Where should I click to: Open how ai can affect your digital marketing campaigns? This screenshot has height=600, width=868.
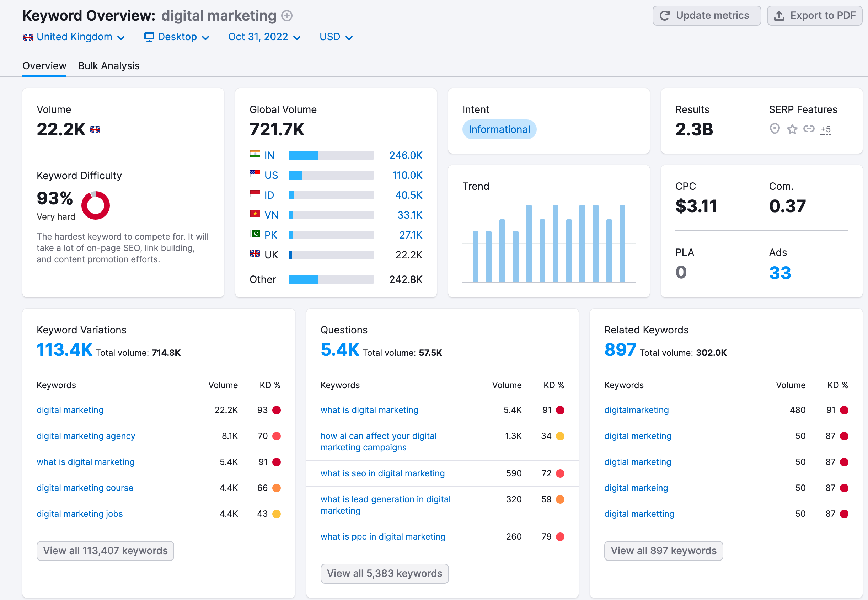tap(379, 442)
